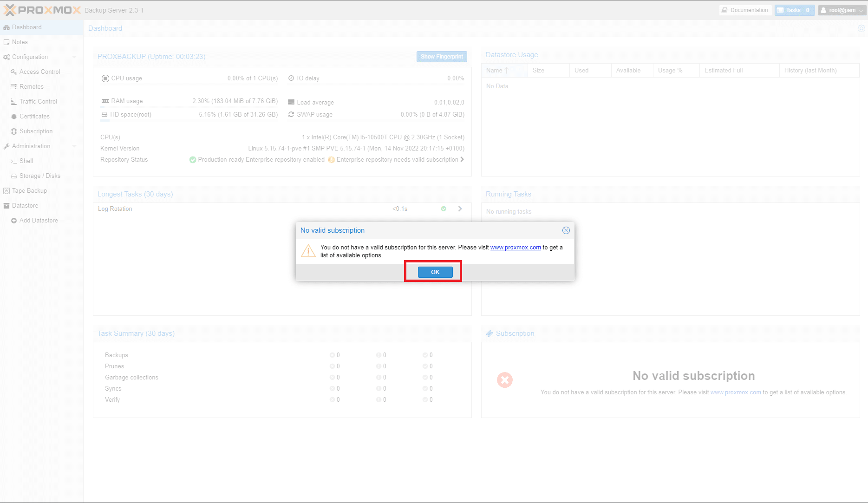868x503 pixels.
Task: Click the red X subscription status icon
Action: click(x=505, y=380)
